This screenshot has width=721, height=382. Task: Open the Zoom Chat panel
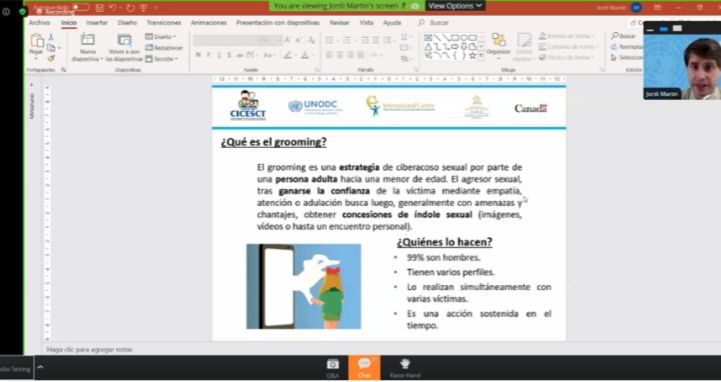(x=364, y=367)
